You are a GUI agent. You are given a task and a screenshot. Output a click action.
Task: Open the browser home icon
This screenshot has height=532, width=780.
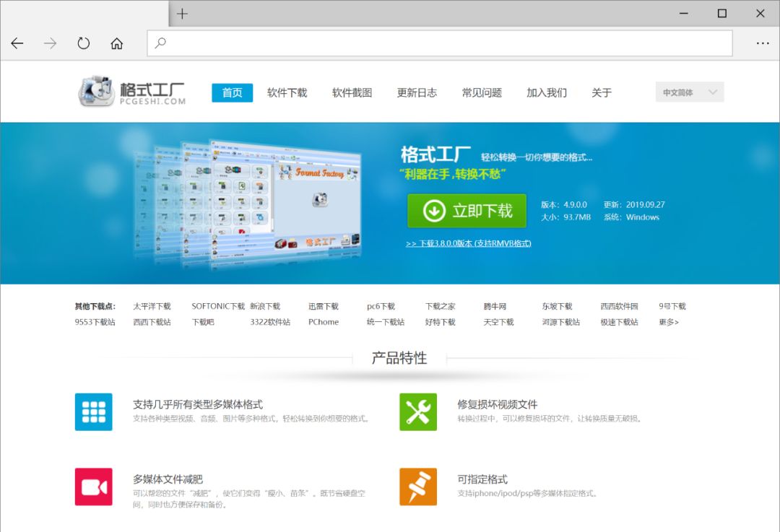[117, 43]
